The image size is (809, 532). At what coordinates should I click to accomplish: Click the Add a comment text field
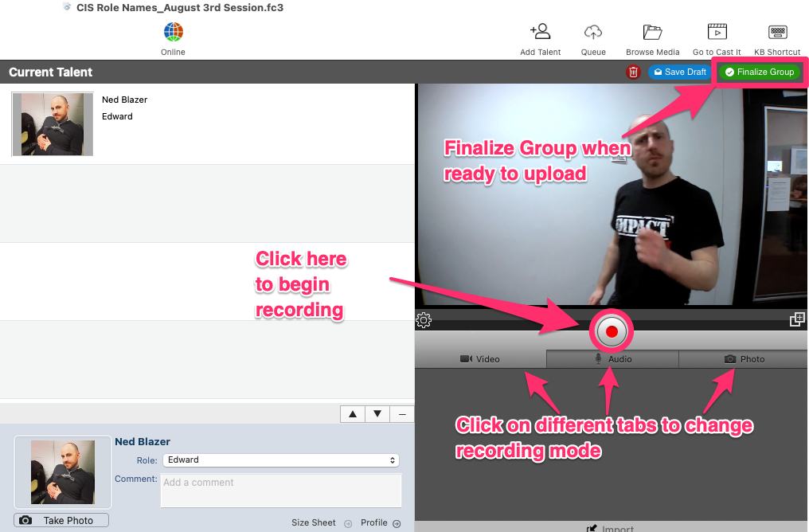281,491
